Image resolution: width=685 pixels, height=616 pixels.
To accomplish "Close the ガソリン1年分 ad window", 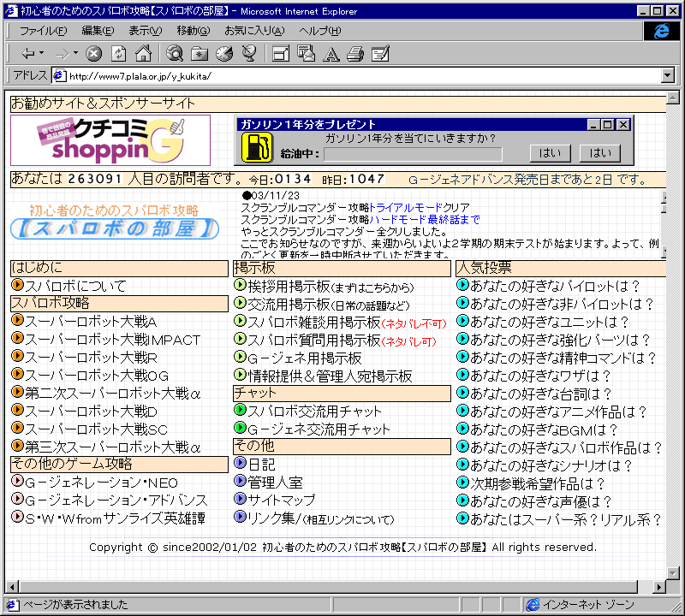I will coord(623,125).
